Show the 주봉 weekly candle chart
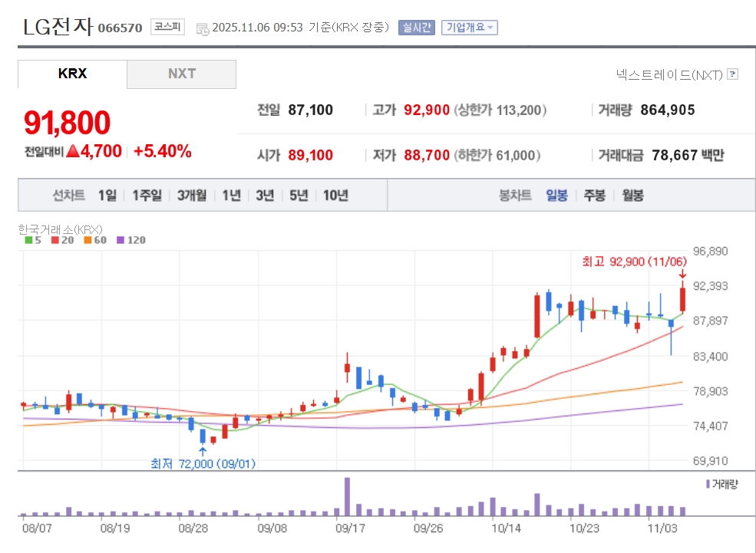756x553 pixels. [x=594, y=196]
